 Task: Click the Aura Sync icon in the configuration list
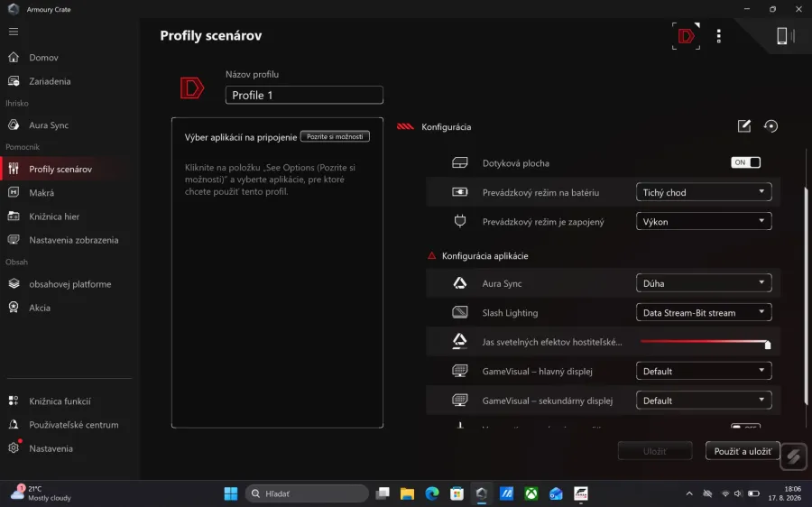pos(460,283)
